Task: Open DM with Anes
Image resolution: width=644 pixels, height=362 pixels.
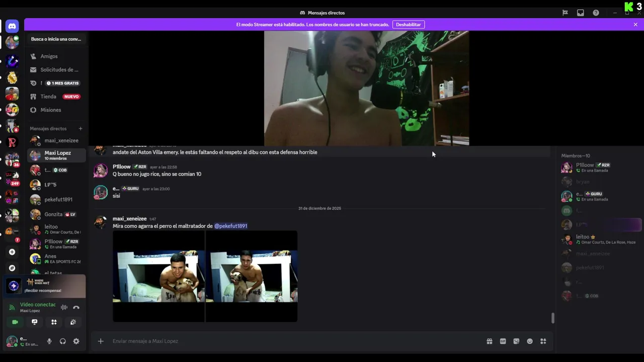Action: (x=56, y=258)
